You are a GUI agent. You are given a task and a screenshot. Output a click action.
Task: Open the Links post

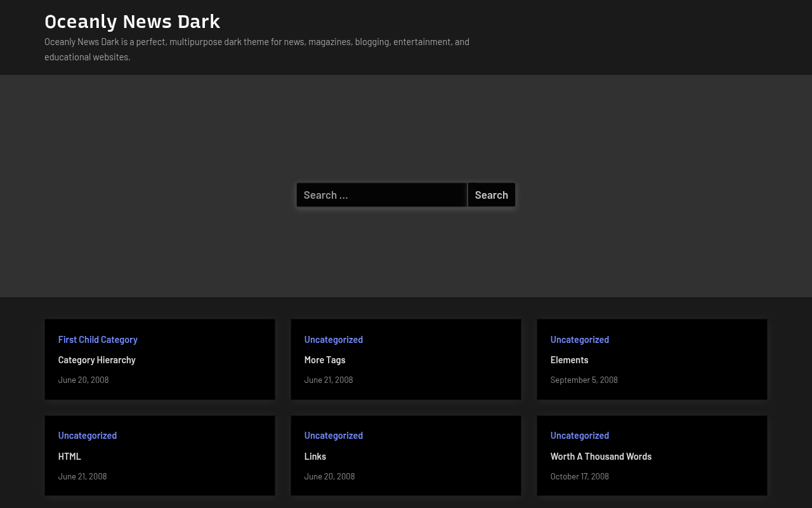point(315,457)
